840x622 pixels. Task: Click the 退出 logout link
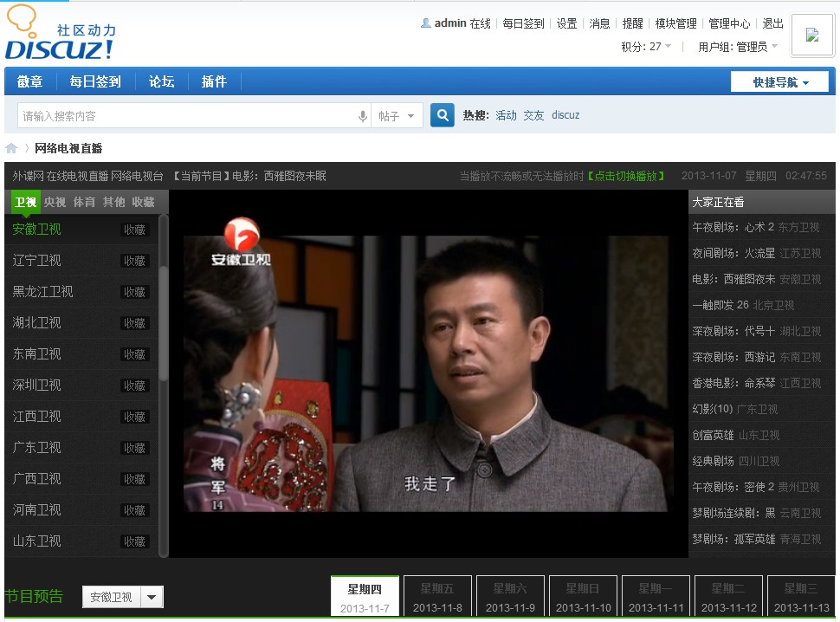tap(772, 23)
